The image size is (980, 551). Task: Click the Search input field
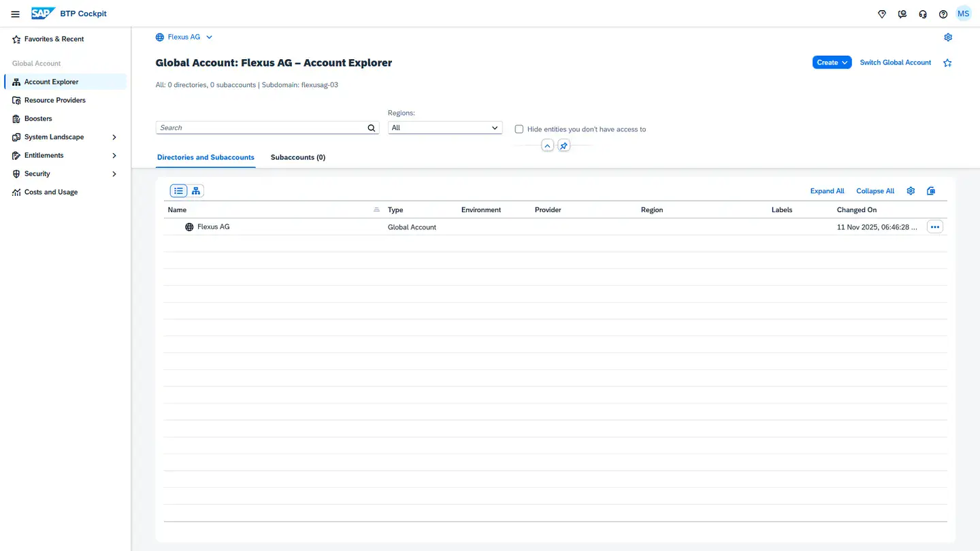tap(261, 128)
